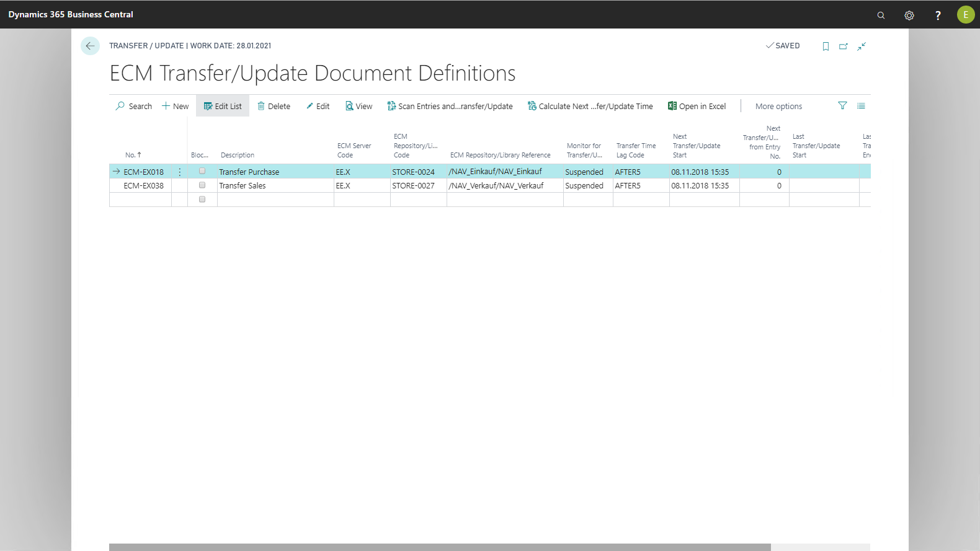Image resolution: width=980 pixels, height=551 pixels.
Task: Toggle Blocked checkbox for Transfer Purchase
Action: tap(202, 171)
